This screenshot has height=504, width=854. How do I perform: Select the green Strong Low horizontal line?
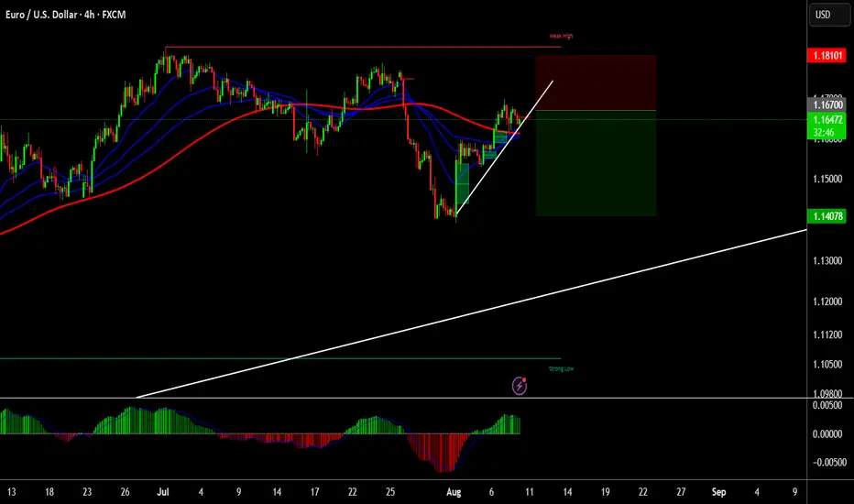[280, 358]
